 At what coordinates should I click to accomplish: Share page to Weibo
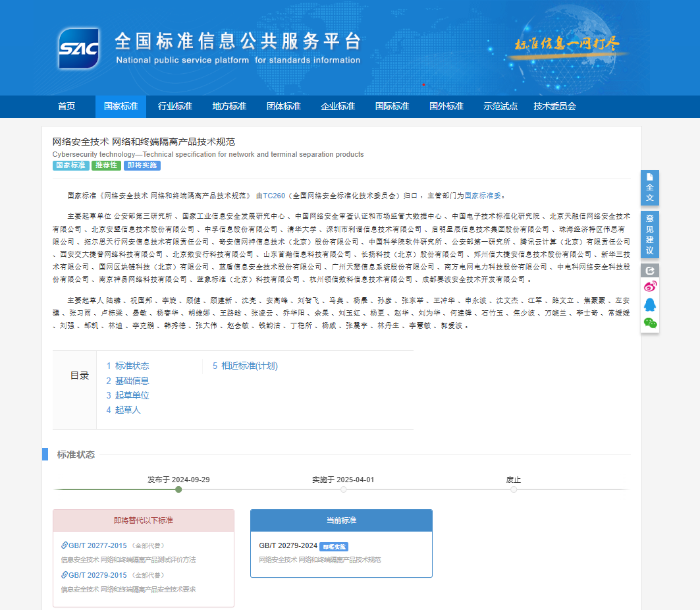point(649,287)
